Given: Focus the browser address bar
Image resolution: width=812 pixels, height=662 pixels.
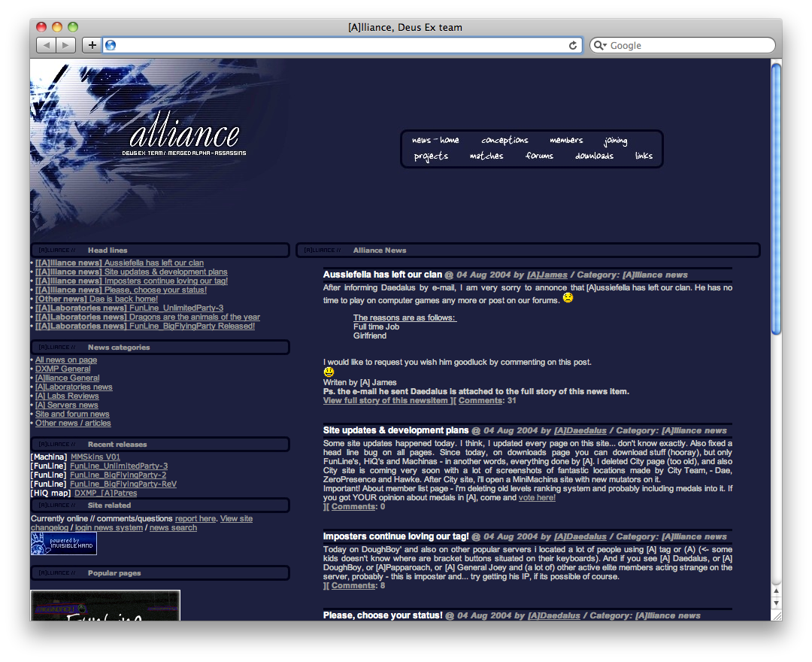Looking at the screenshot, I should click(x=342, y=46).
